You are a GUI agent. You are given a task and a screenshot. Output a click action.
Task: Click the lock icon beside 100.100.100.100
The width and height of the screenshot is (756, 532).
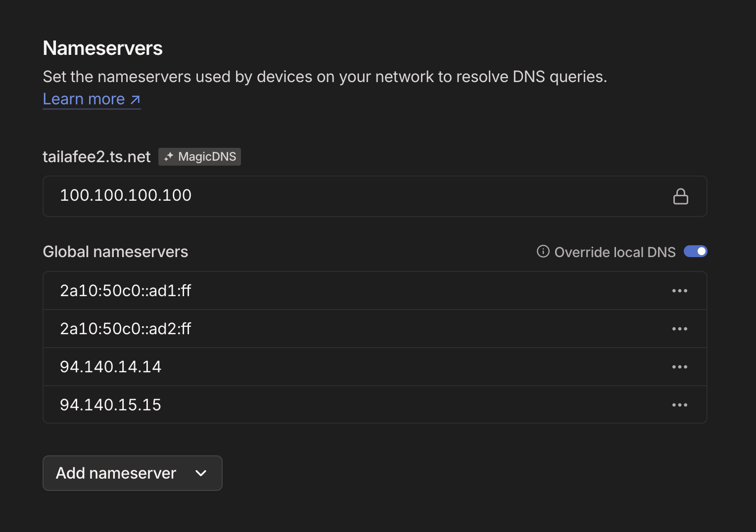(x=680, y=196)
